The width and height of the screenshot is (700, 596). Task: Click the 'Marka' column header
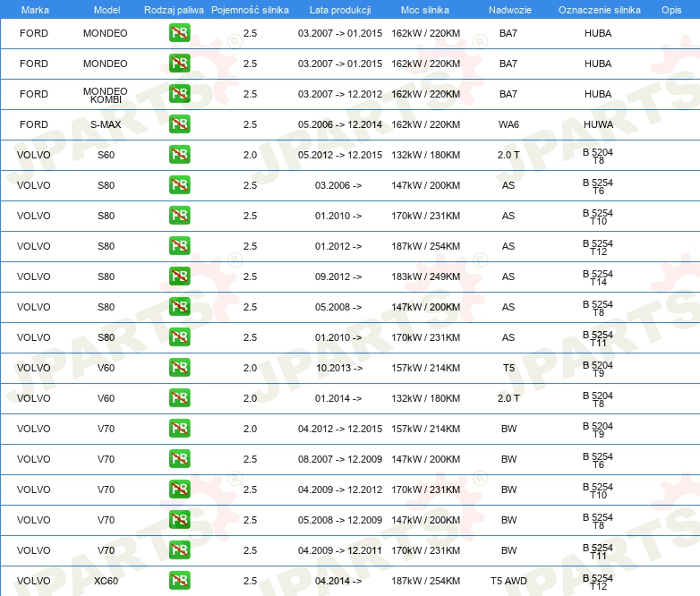coord(35,10)
